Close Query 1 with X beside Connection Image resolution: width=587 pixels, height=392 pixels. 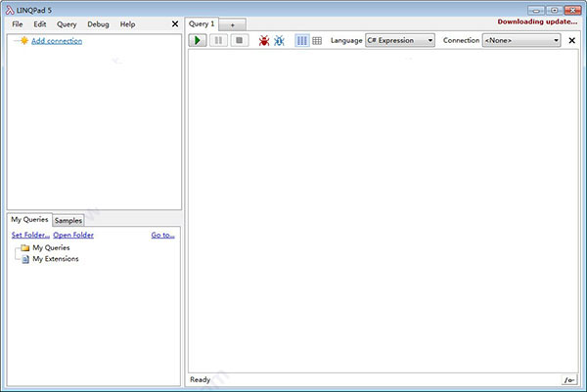pos(571,40)
